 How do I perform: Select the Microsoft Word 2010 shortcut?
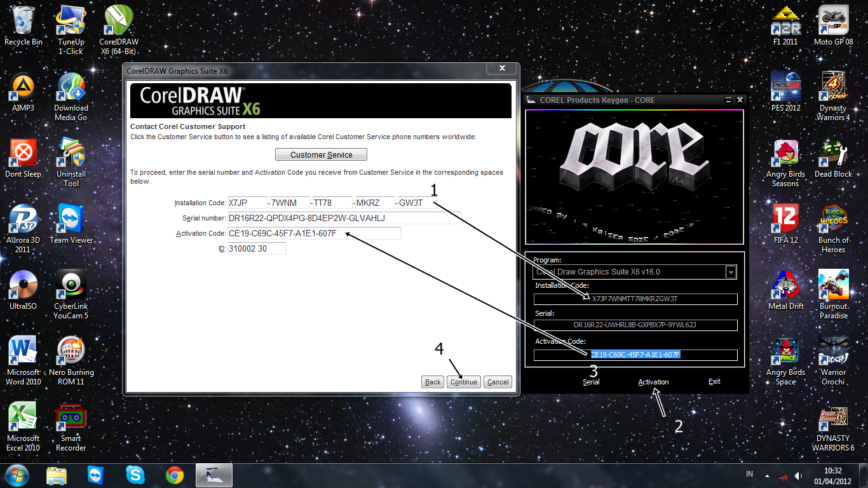(x=24, y=360)
